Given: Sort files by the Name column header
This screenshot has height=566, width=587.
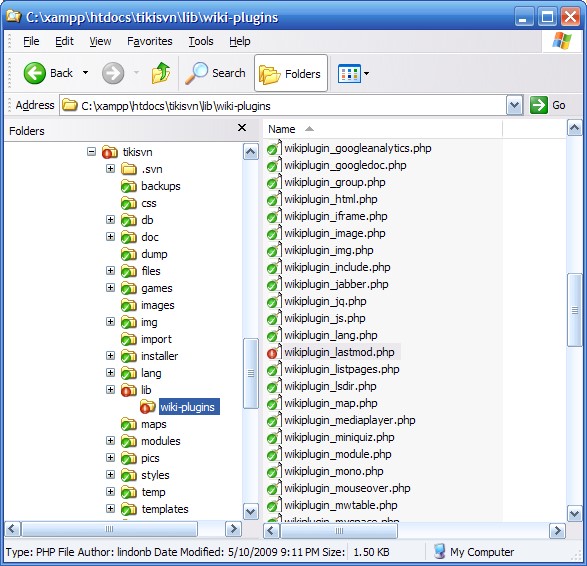Looking at the screenshot, I should 381,129.
